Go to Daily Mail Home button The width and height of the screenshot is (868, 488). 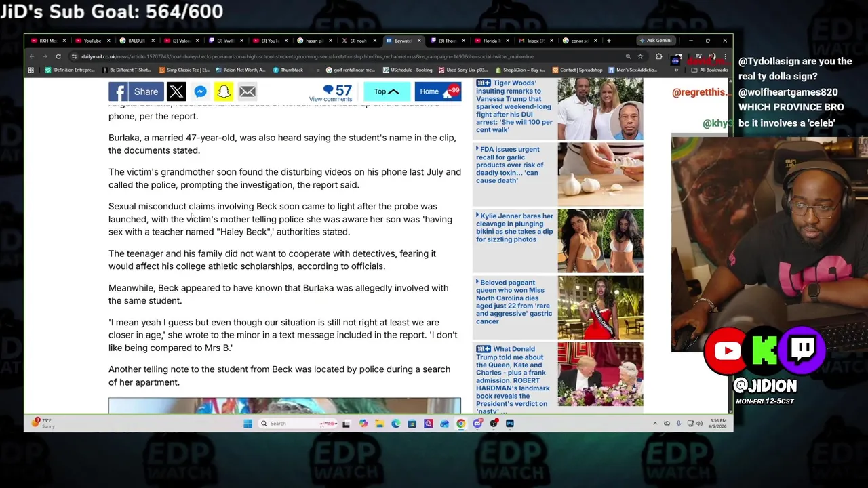click(437, 91)
